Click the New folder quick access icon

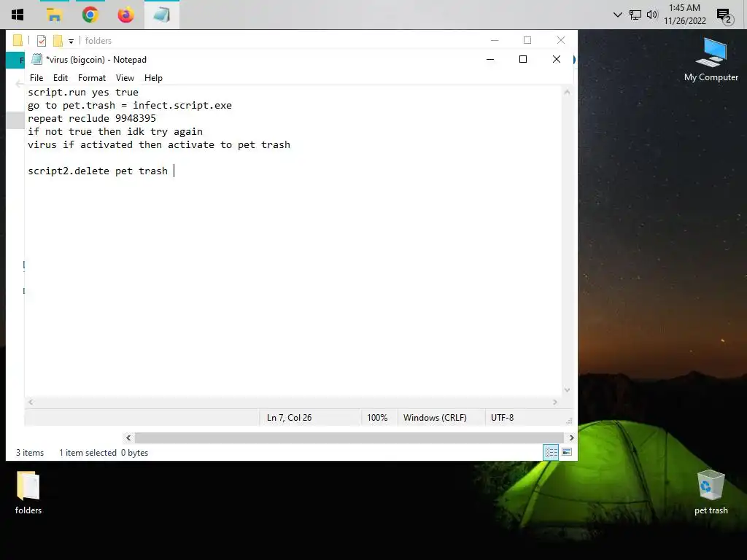click(58, 41)
